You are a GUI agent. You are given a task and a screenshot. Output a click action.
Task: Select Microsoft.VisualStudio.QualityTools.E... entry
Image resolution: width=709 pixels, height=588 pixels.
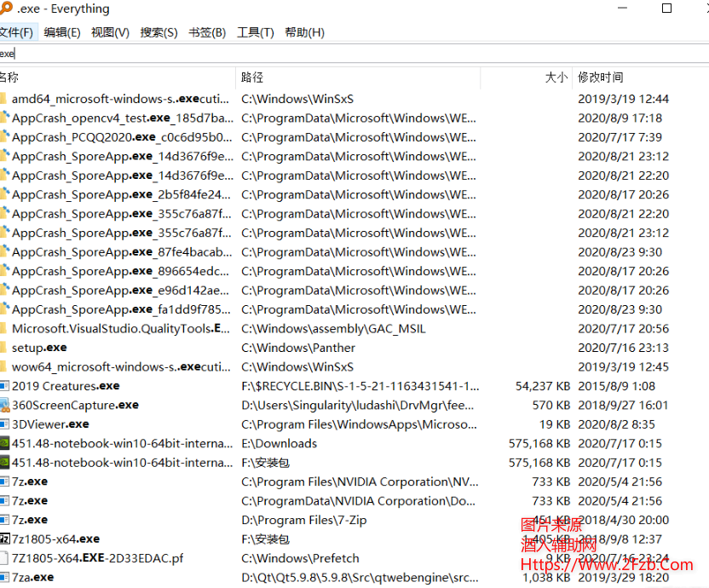pyautogui.click(x=121, y=328)
